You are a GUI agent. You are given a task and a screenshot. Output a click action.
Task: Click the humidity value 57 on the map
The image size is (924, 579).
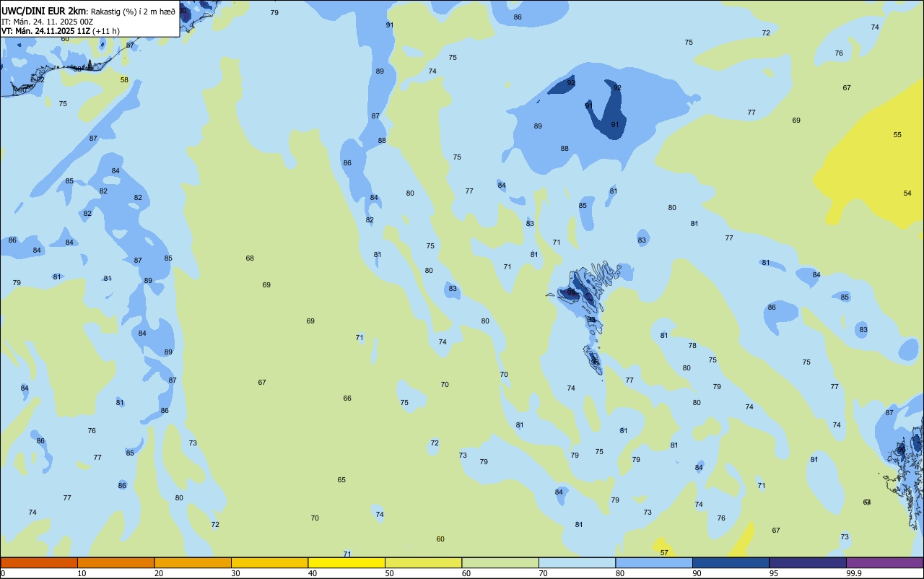click(664, 552)
